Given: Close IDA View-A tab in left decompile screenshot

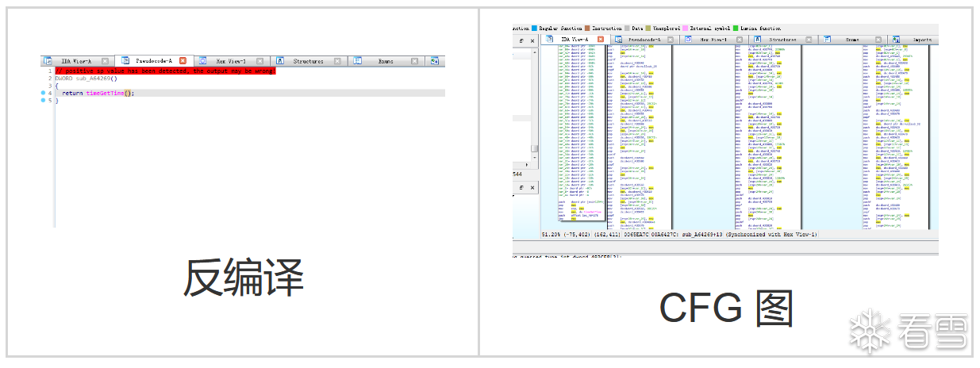Looking at the screenshot, I should pyautogui.click(x=104, y=61).
